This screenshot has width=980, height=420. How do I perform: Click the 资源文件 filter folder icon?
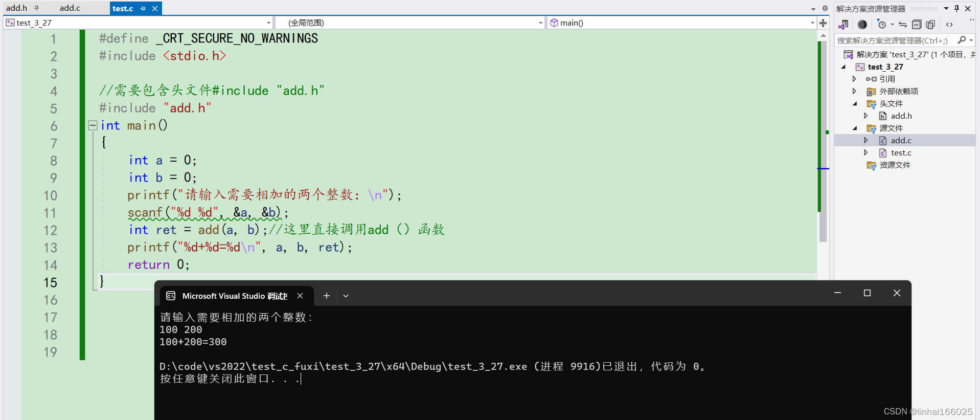[871, 165]
